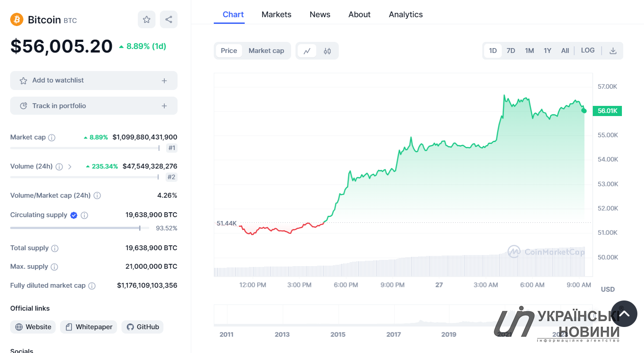This screenshot has height=353, width=644.
Task: Expand Add to watchlist plus
Action: 164,81
